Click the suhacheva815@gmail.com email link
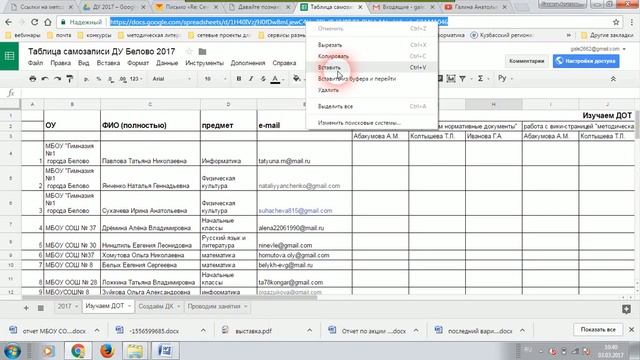This screenshot has height=360, width=640. click(296, 211)
